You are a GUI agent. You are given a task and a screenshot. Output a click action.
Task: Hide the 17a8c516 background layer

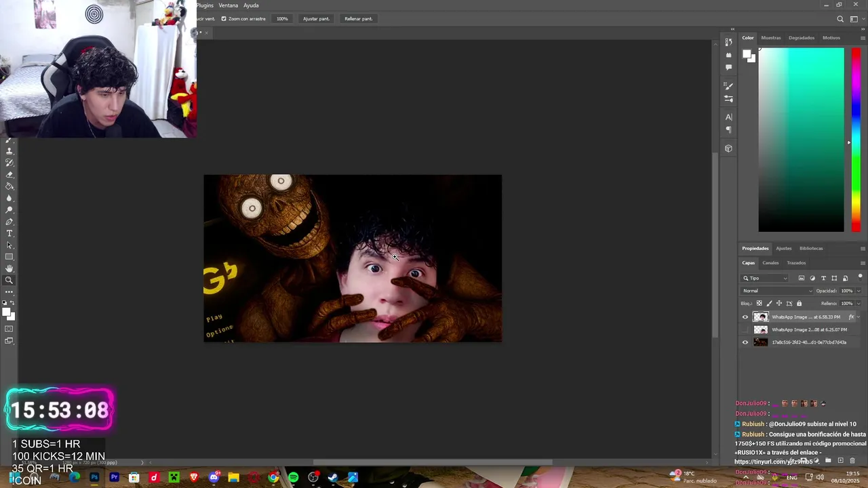(745, 342)
